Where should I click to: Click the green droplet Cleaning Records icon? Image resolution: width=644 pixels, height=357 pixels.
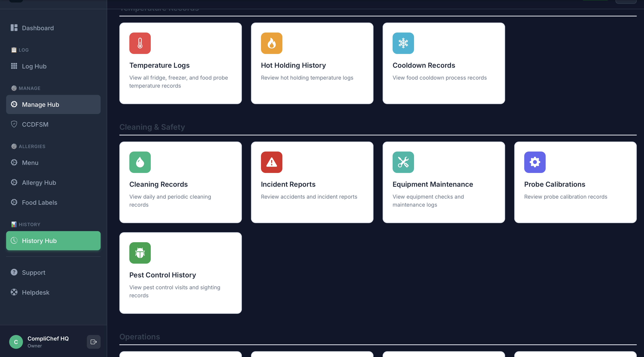coord(140,162)
